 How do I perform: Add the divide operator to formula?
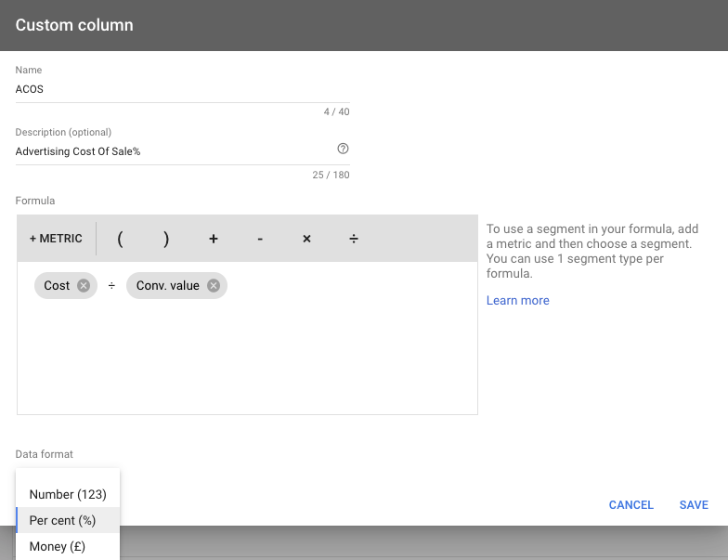353,239
